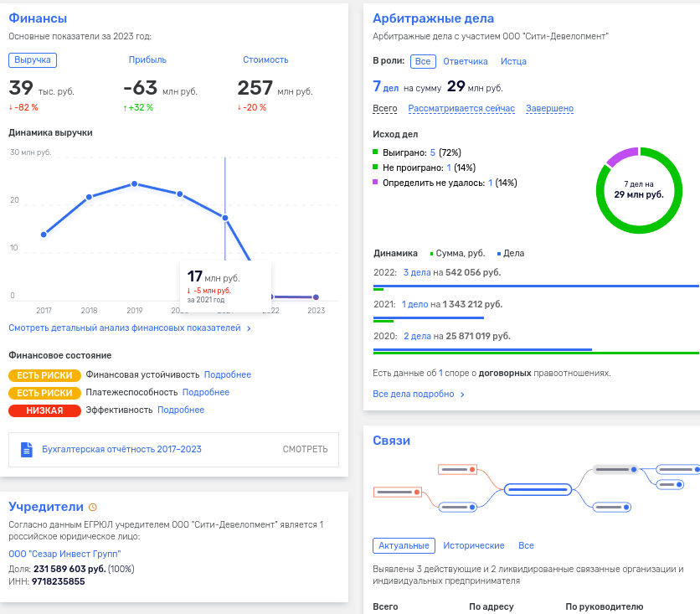Click chevron after Смотреть детальный анализ финансовых показателей
Viewport: 700px width, 614px height.
(x=249, y=328)
